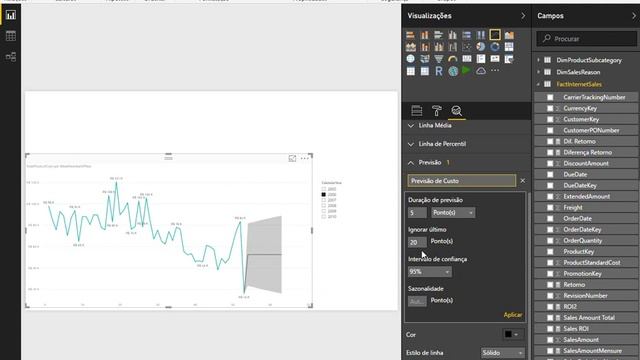640x360 pixels.
Task: Click the Previsão de Custo name field
Action: click(462, 181)
